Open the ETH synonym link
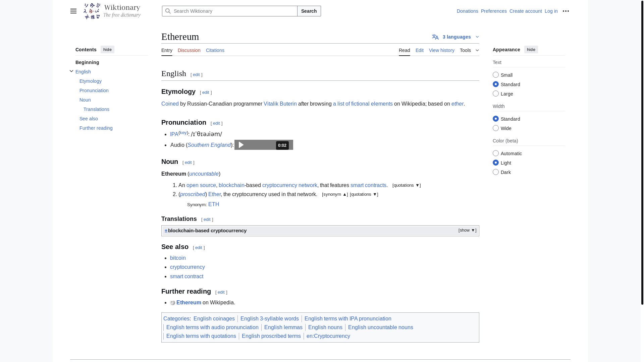Screen dimensions: 644x362 (x=214, y=204)
